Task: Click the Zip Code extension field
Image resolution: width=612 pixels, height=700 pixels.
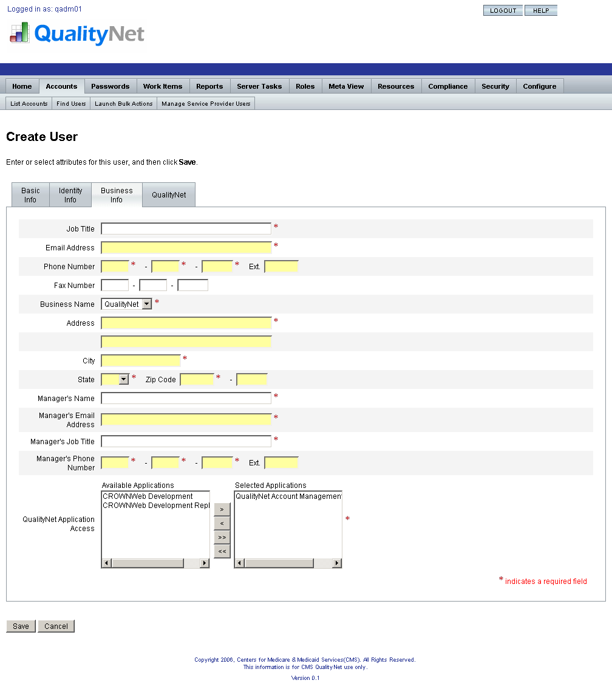Action: [252, 379]
